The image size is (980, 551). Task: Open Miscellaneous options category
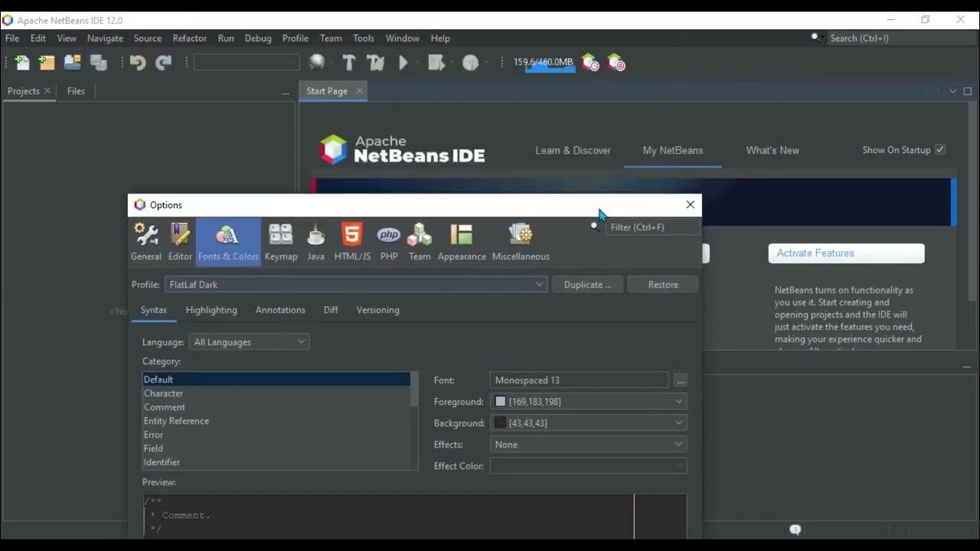[521, 241]
